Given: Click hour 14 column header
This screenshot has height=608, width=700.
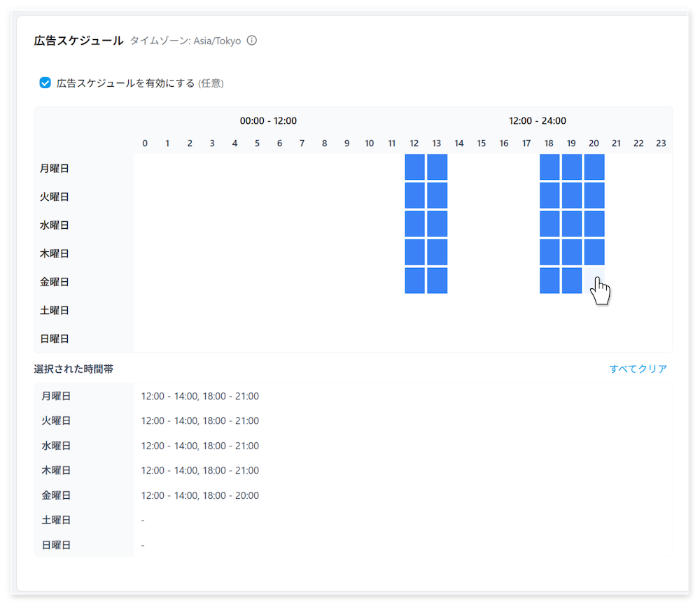Looking at the screenshot, I should coord(459,143).
